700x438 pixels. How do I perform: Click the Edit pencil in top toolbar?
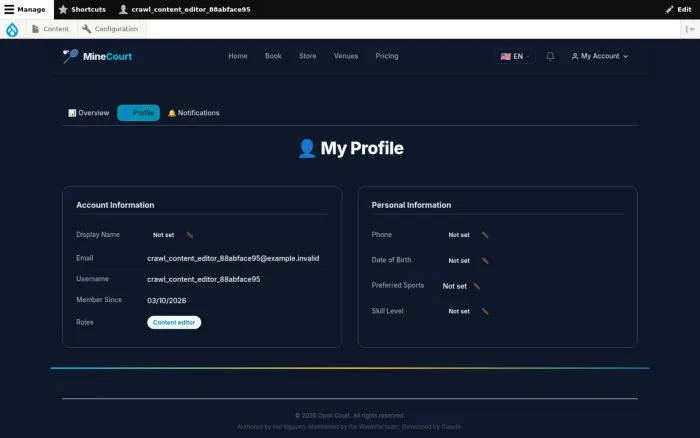tap(678, 9)
